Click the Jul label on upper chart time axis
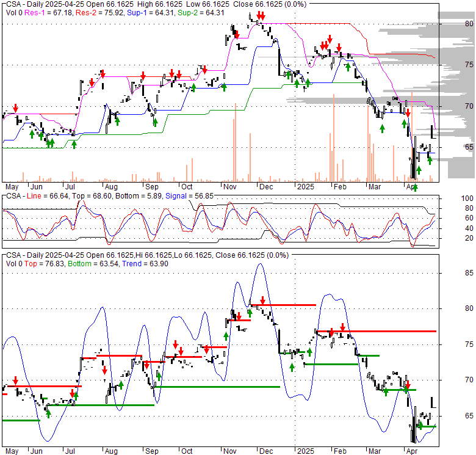This screenshot has width=476, height=455. coord(70,187)
